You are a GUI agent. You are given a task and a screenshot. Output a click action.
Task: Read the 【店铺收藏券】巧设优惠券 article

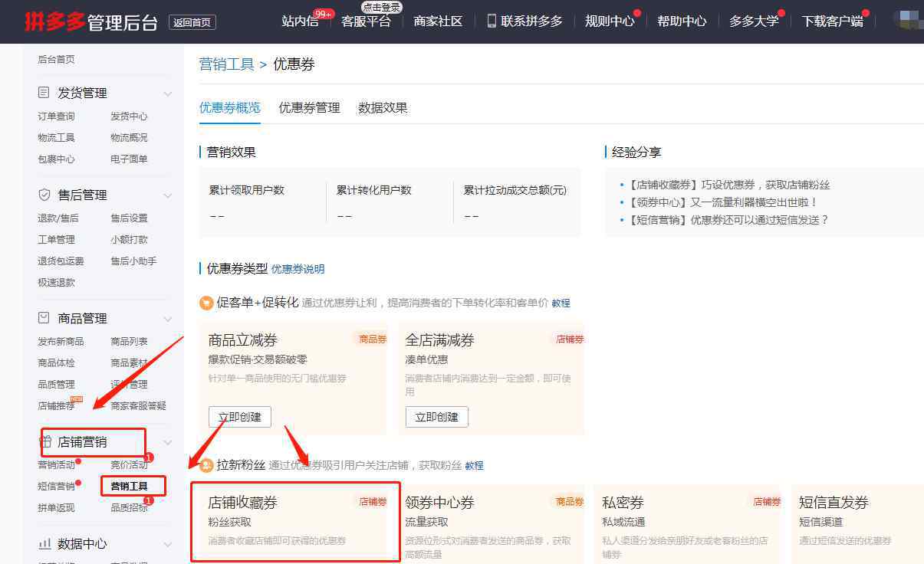point(729,185)
